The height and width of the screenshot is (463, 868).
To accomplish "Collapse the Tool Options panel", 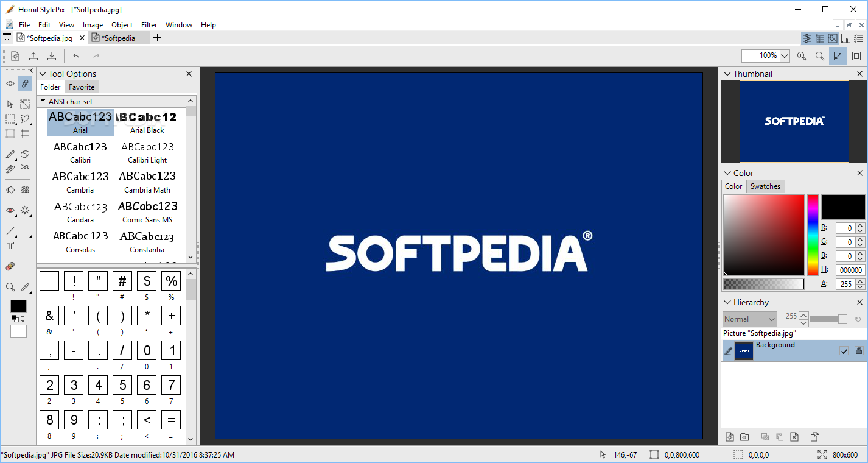I will [x=43, y=74].
